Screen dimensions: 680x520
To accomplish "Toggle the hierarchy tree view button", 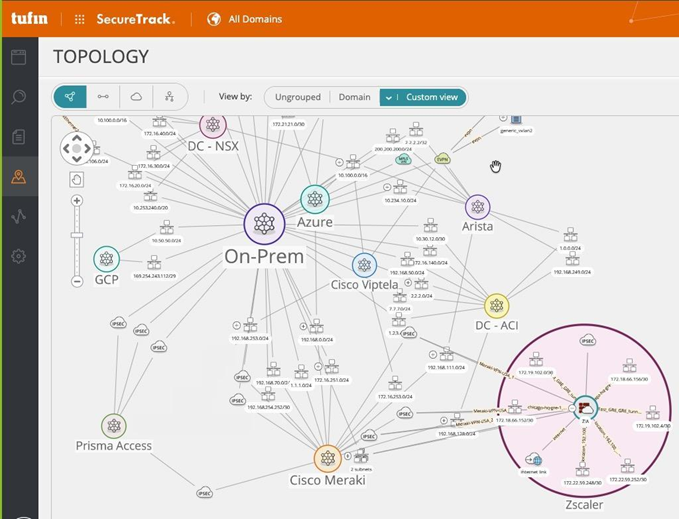I will [x=169, y=97].
